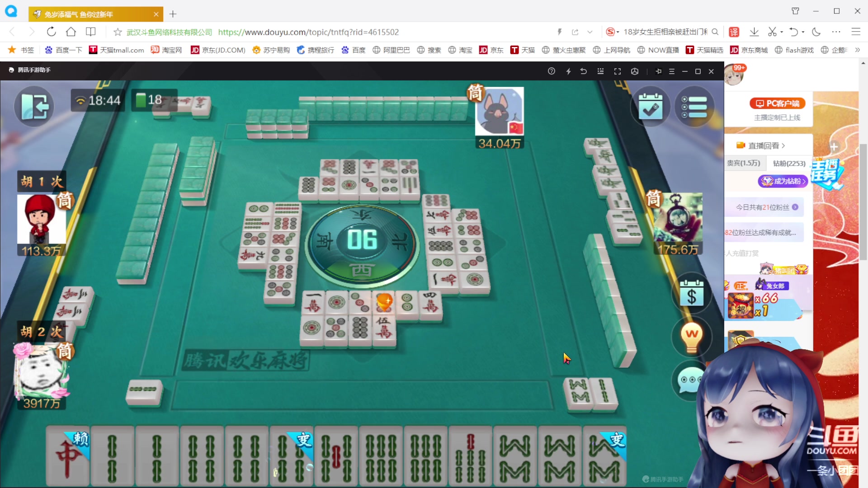Expand hidden bookmarks overflow chevron
The height and width of the screenshot is (488, 868).
click(x=857, y=50)
